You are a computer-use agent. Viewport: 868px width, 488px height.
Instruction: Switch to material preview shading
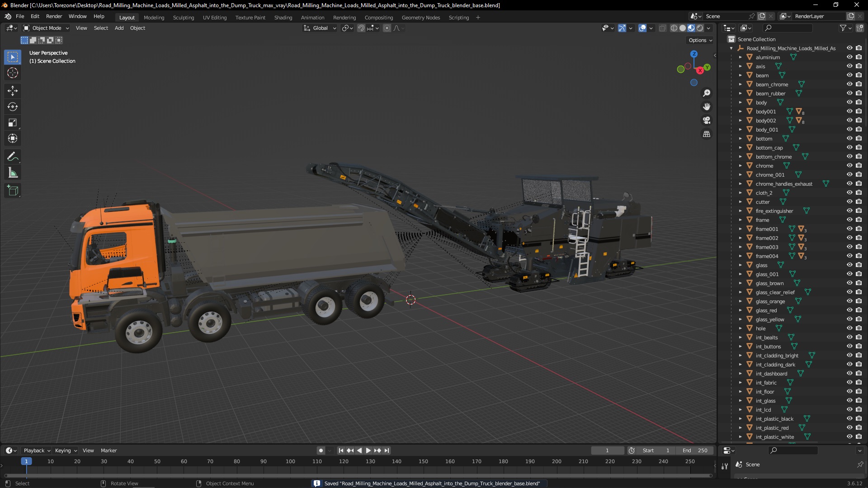coord(691,28)
